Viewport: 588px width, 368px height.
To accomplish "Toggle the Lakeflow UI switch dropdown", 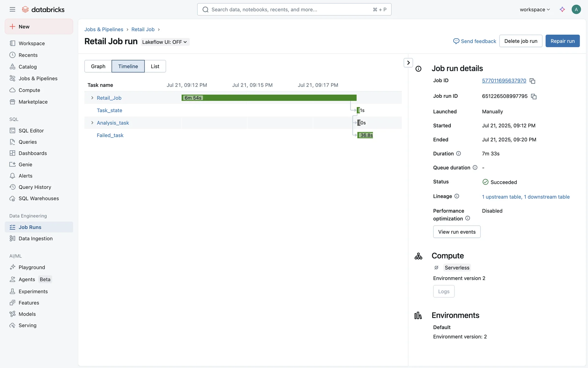I will [x=165, y=42].
